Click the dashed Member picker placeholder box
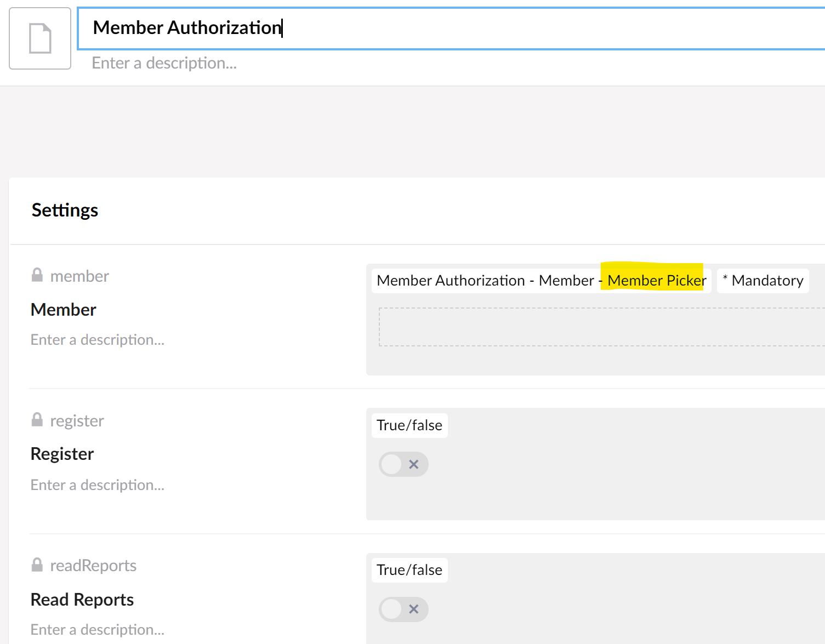 click(x=600, y=327)
